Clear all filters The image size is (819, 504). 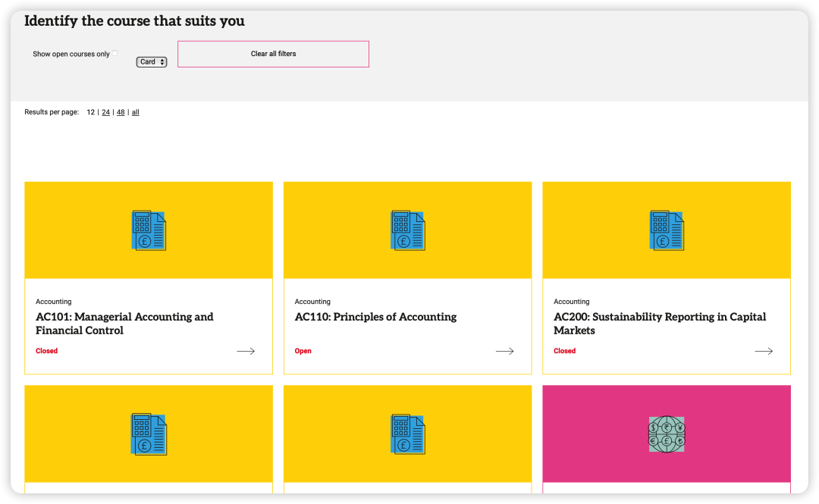click(273, 54)
